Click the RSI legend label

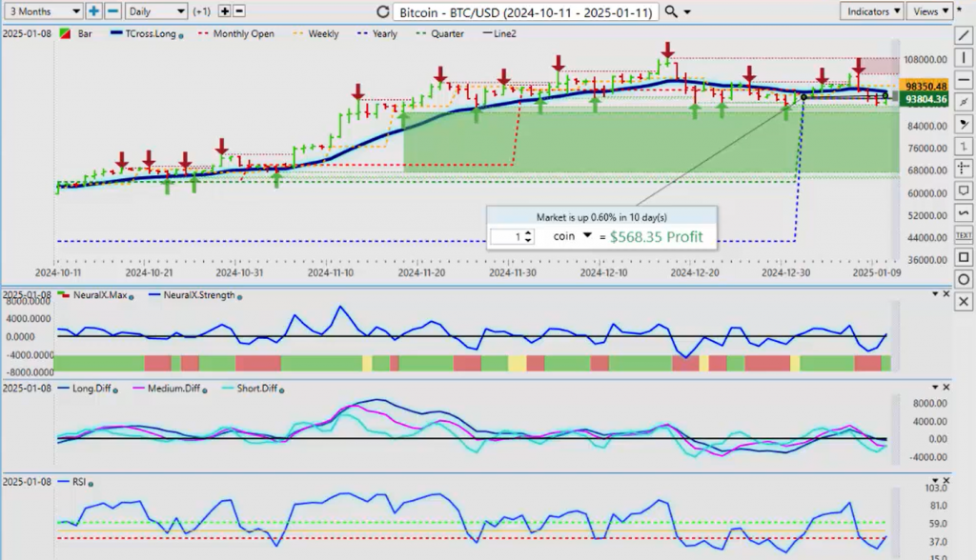[79, 482]
